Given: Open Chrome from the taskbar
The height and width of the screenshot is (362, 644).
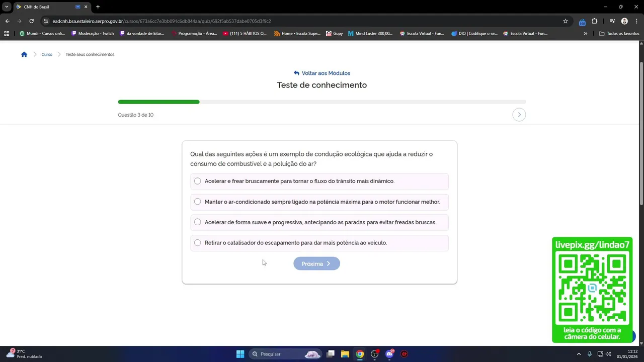Looking at the screenshot, I should [360, 354].
